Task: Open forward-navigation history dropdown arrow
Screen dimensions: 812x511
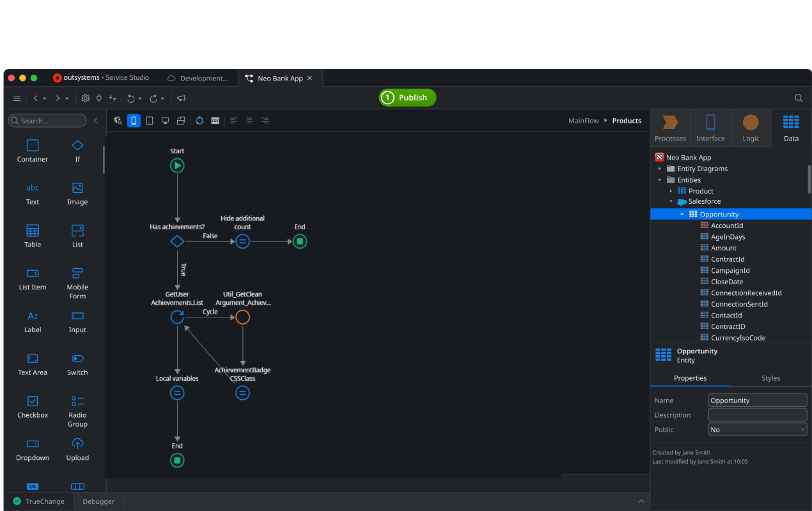Action: pyautogui.click(x=66, y=99)
